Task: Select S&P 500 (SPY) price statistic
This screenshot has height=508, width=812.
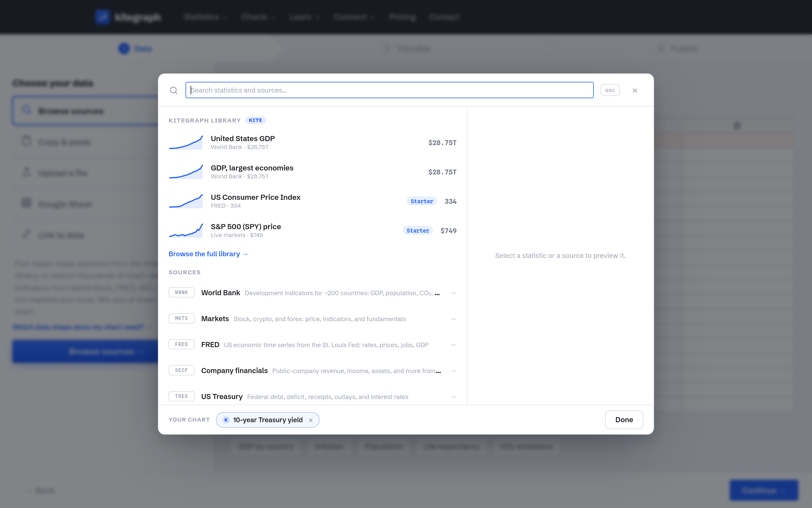Action: tap(312, 231)
